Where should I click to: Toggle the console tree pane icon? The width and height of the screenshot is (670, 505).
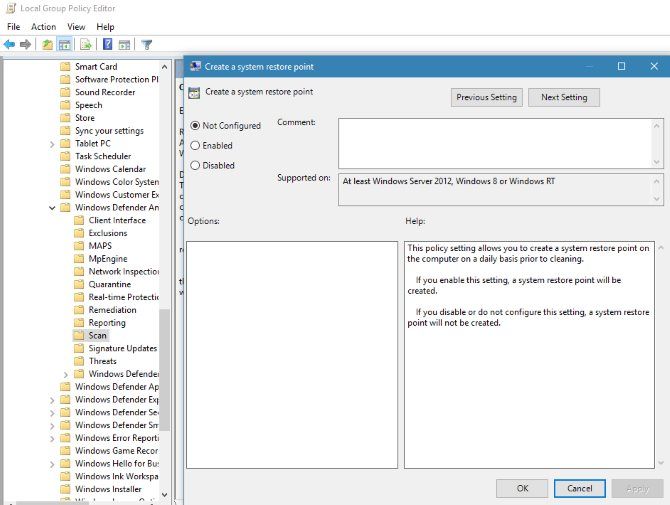[65, 44]
